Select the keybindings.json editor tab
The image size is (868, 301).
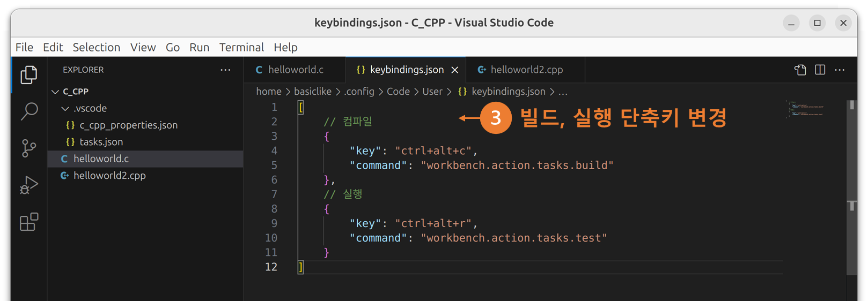[406, 70]
